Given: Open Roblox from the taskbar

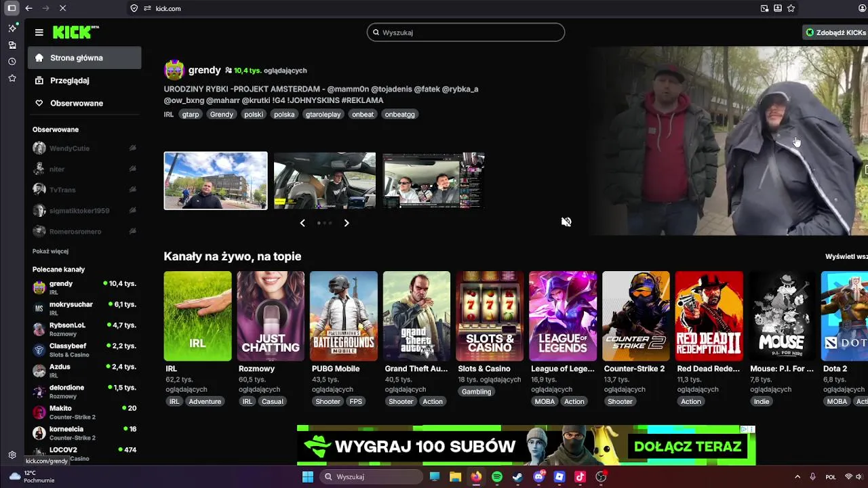Looking at the screenshot, I should point(559,476).
